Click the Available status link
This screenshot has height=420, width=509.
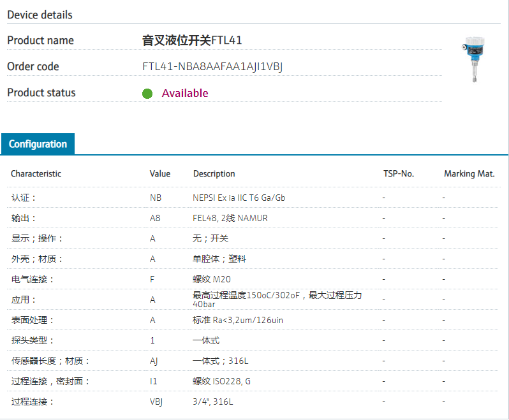(x=185, y=93)
